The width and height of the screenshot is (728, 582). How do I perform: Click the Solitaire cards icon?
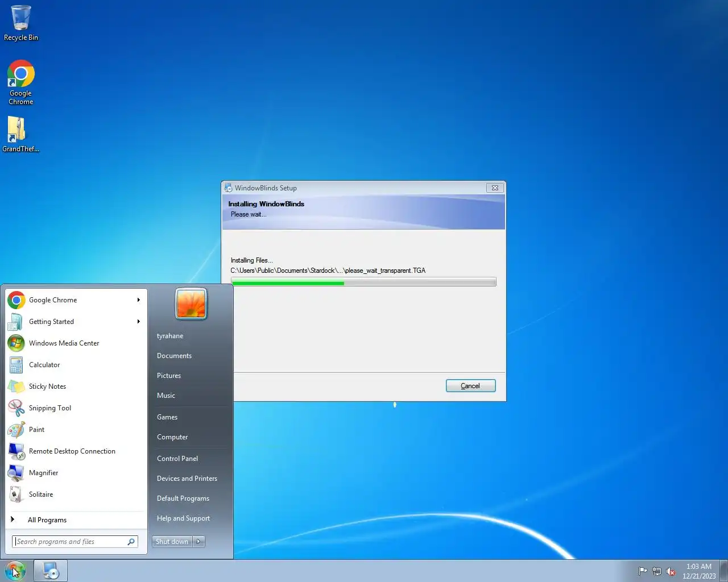click(x=16, y=494)
